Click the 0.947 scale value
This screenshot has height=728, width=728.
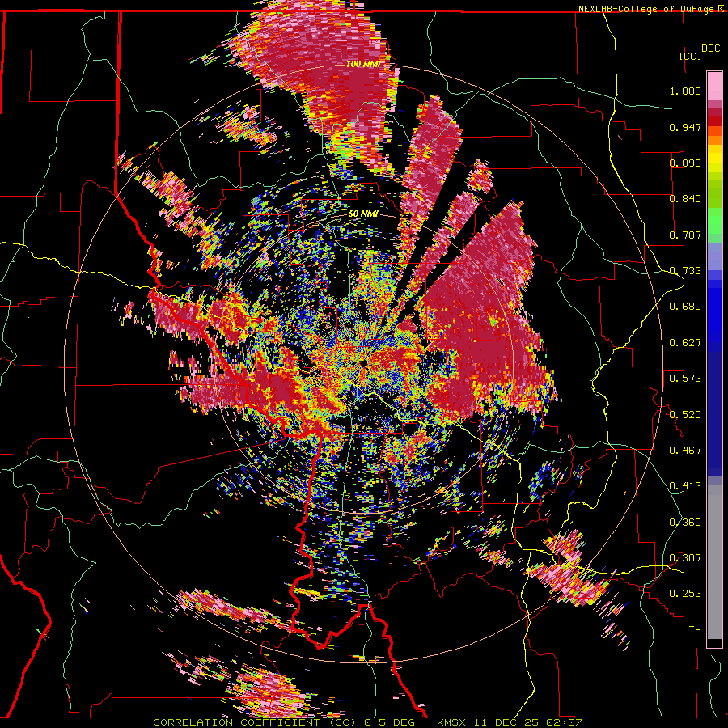[685, 127]
